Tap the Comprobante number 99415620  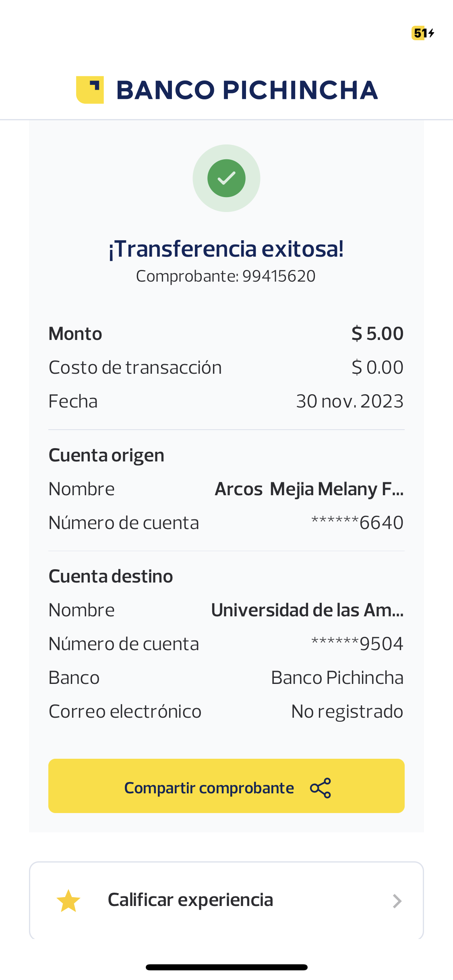pyautogui.click(x=279, y=276)
